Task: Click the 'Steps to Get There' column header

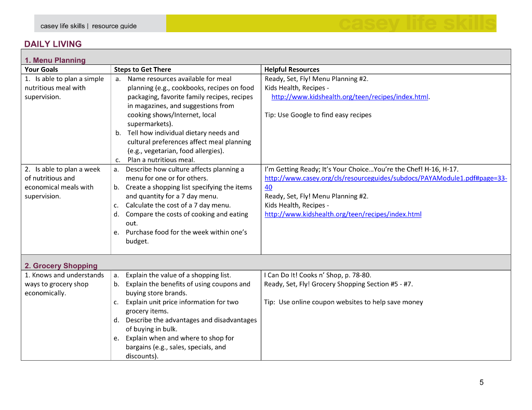Action: 142,70
